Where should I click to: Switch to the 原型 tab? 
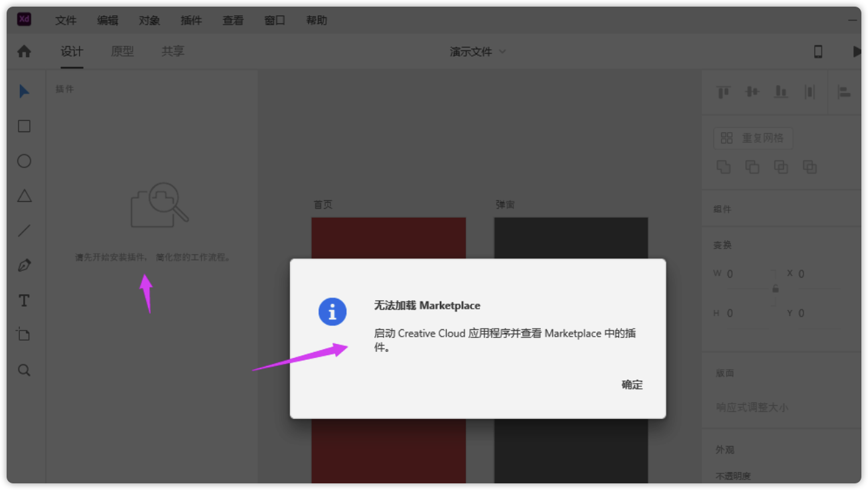pos(122,52)
